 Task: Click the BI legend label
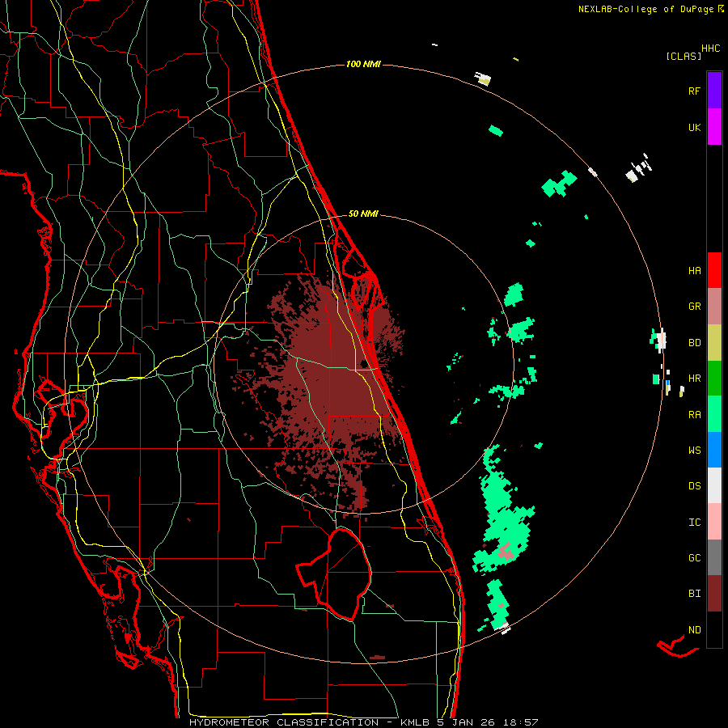(x=694, y=594)
